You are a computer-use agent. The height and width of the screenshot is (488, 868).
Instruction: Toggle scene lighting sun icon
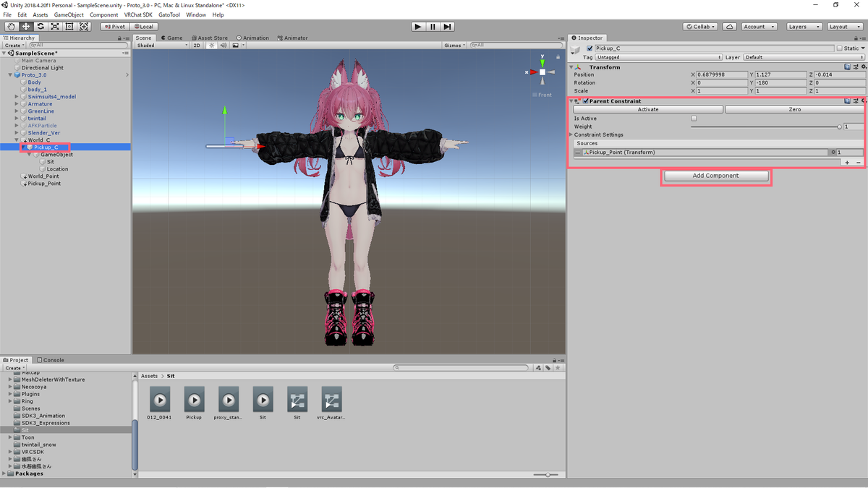pos(212,45)
